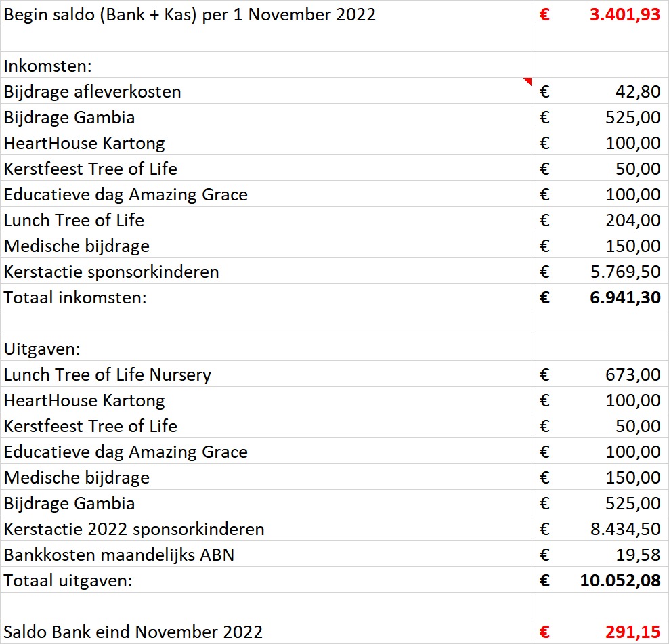Click the red euro sign beside 3.401,93
This screenshot has height=644, width=669.
pyautogui.click(x=544, y=14)
